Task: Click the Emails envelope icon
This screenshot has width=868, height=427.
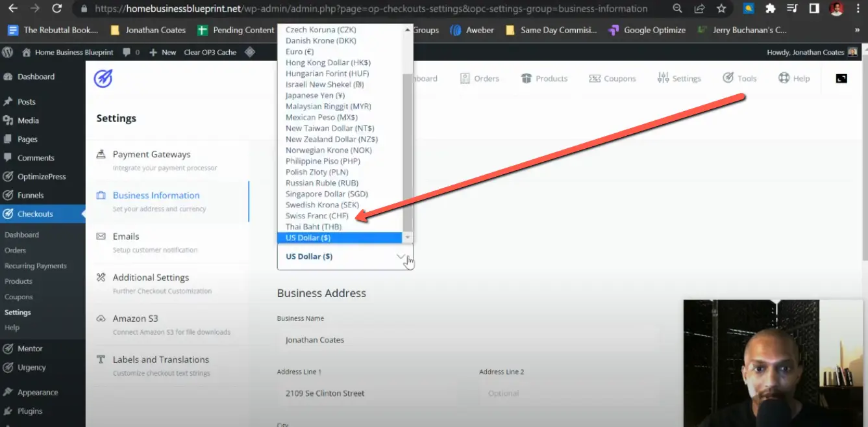Action: tap(101, 236)
